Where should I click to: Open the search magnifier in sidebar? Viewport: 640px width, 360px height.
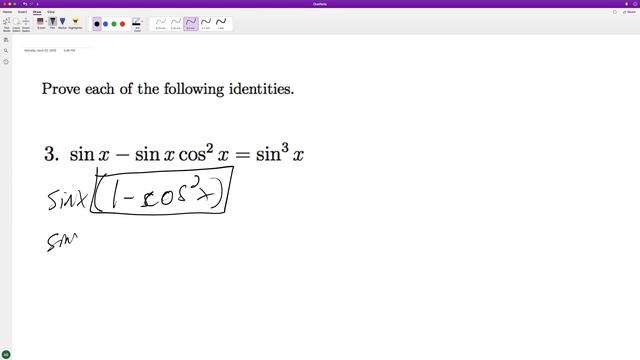6,51
